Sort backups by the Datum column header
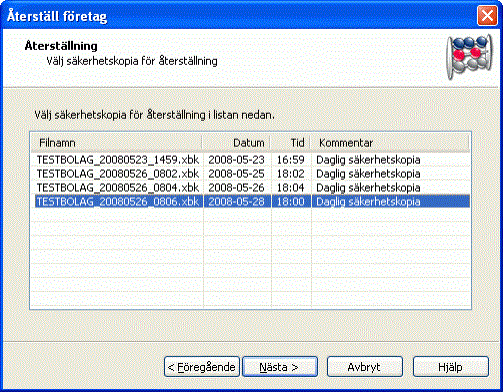503x392 pixels. (x=236, y=143)
